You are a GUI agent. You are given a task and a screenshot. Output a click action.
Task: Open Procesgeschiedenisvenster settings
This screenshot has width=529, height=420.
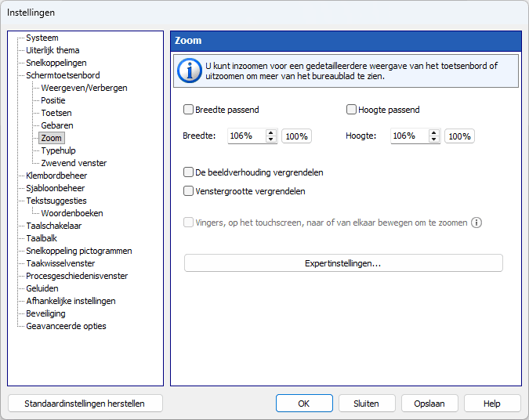tap(77, 276)
